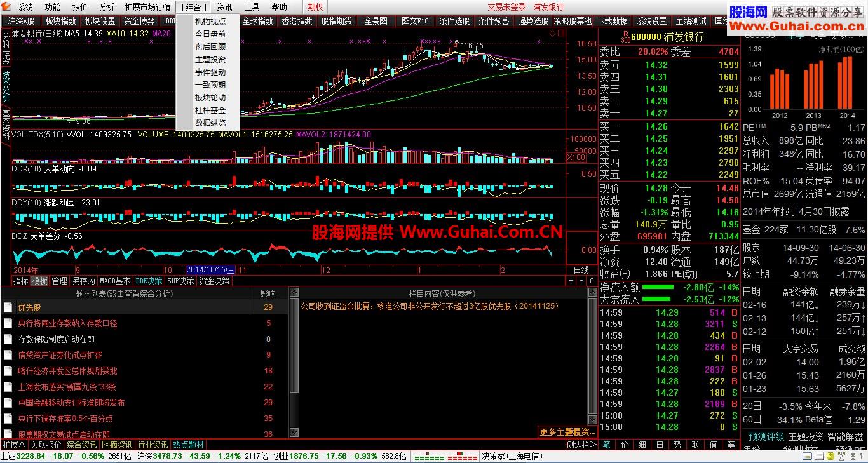The width and height of the screenshot is (868, 463).
Task: Click the 全球指数 toolbar button
Action: tap(257, 21)
